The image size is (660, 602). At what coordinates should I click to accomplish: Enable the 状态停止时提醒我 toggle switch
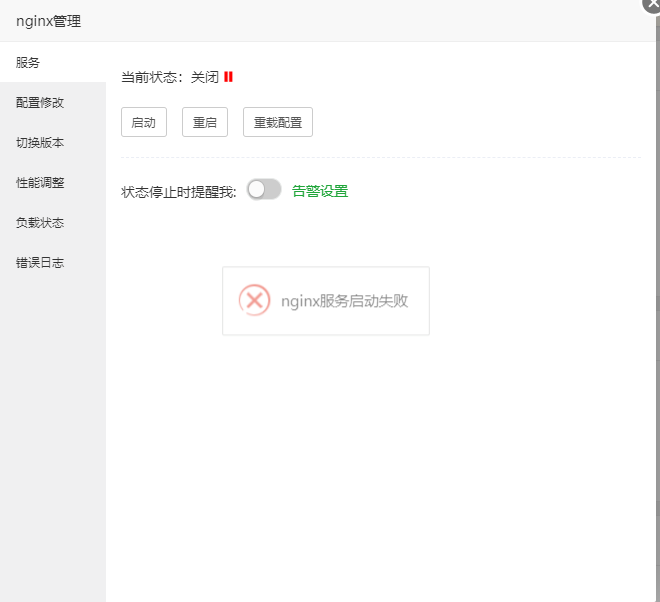[x=264, y=189]
